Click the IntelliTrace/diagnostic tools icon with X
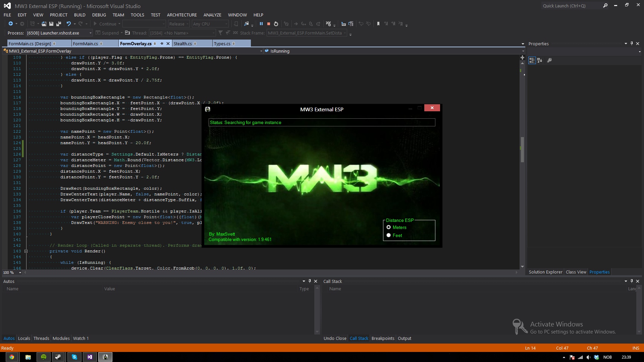 [329, 24]
